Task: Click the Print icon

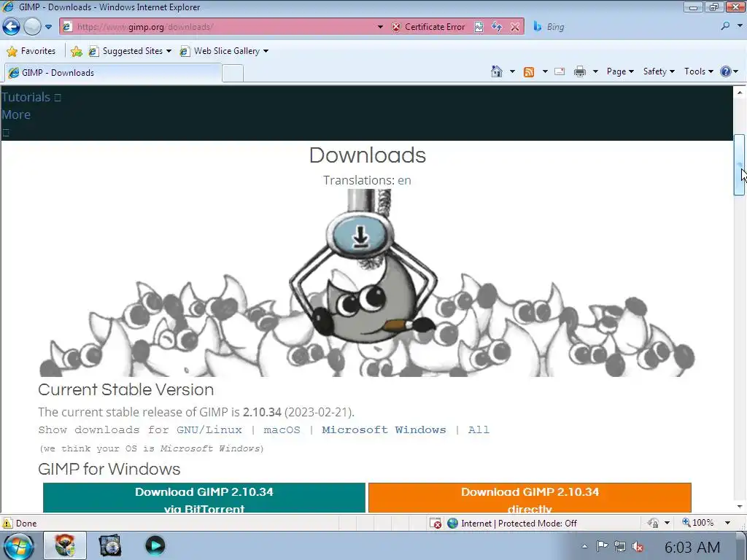Action: tap(579, 72)
